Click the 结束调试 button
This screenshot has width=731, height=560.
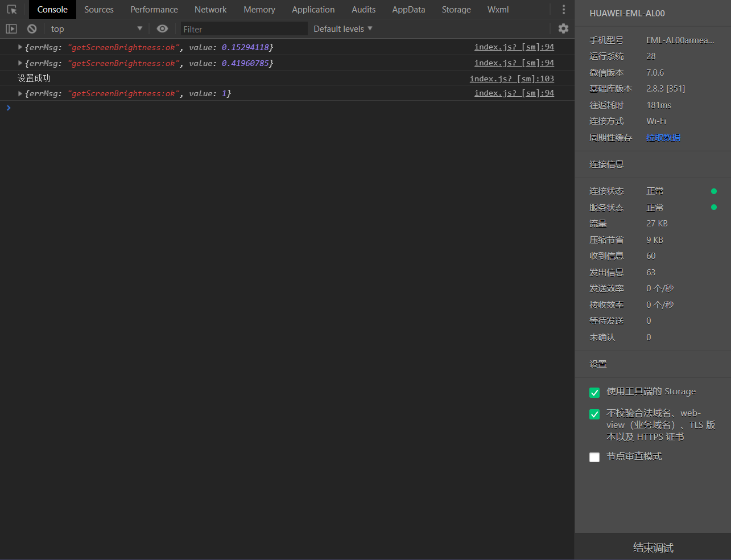pyautogui.click(x=653, y=547)
